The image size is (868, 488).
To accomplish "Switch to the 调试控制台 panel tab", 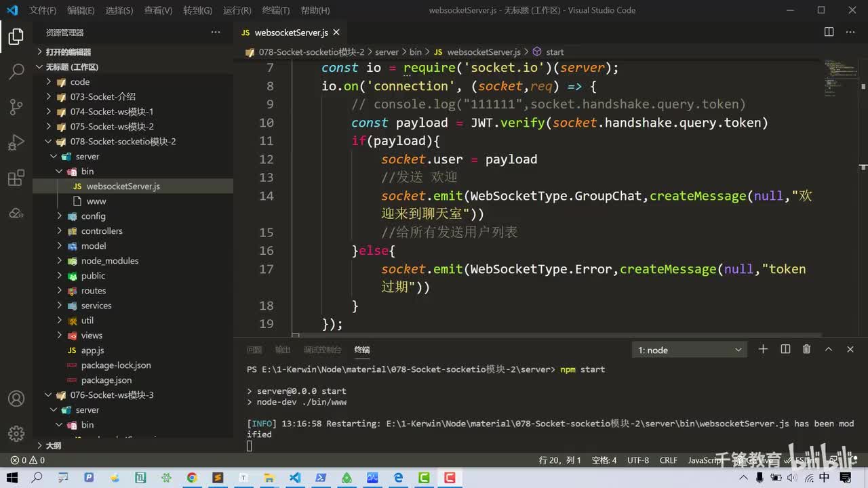I will coord(323,350).
